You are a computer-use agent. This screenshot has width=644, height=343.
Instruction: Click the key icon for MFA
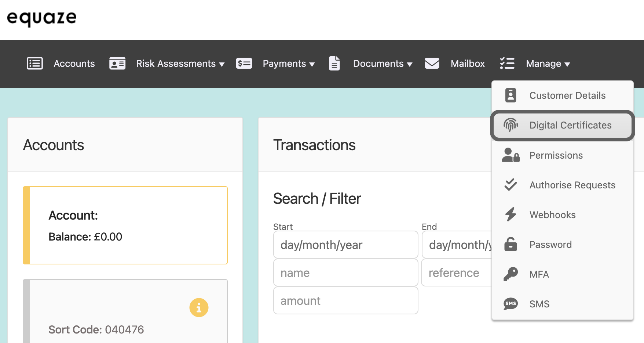click(511, 274)
